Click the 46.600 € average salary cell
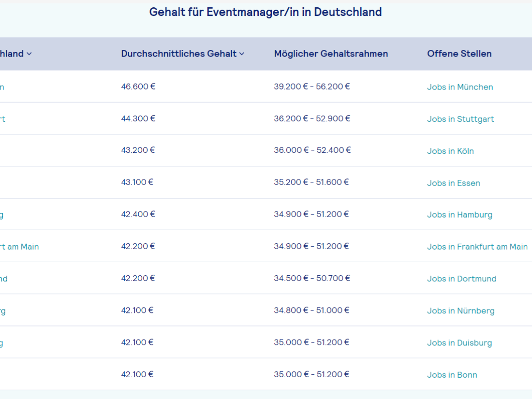The image size is (532, 399). (138, 87)
